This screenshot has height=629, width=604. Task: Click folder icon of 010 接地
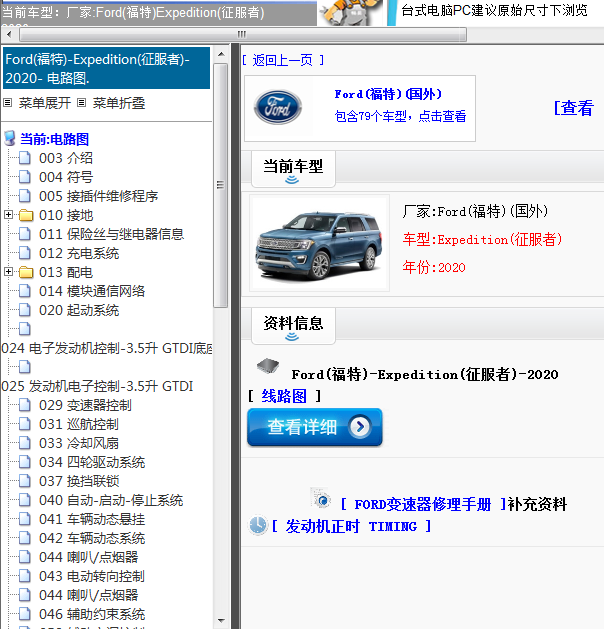point(26,215)
